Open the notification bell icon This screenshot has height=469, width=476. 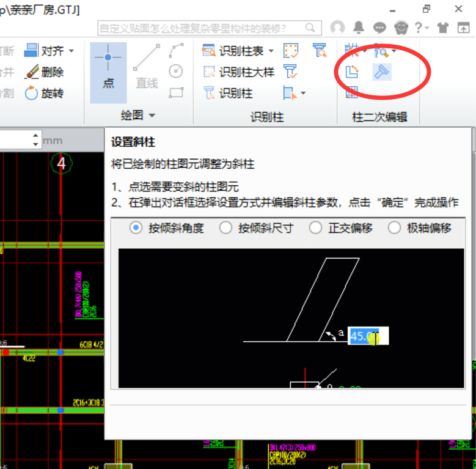(x=359, y=28)
